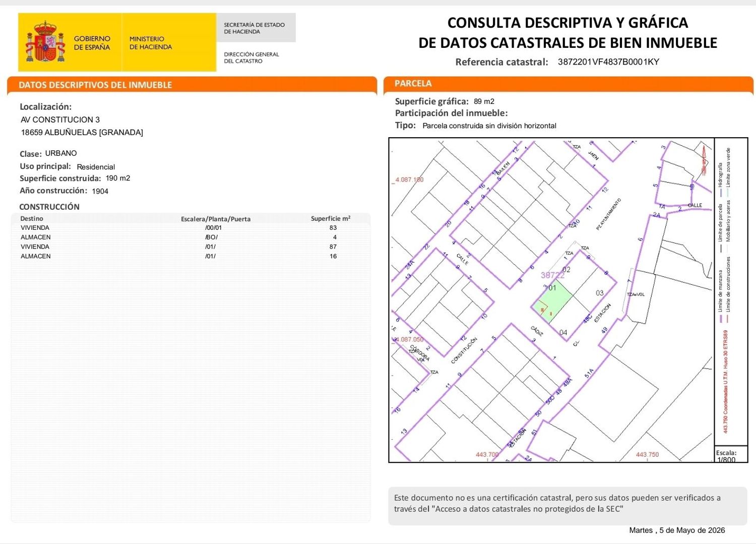Click block number 38722 on the map
756x544 pixels.
(x=552, y=275)
